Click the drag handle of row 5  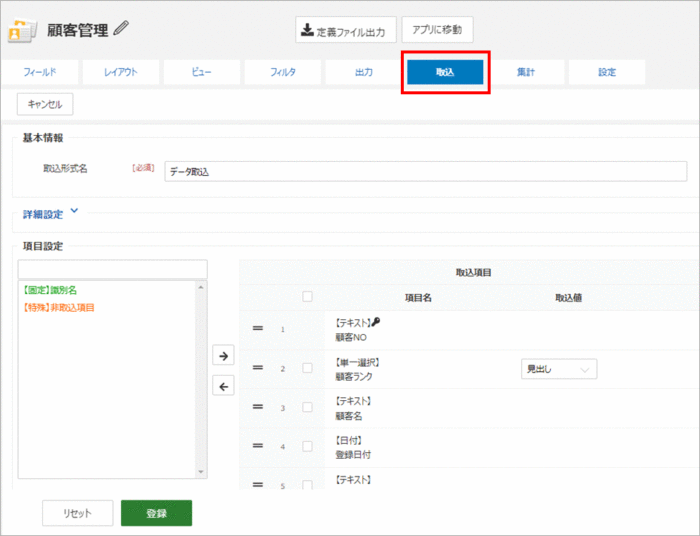pos(258,485)
